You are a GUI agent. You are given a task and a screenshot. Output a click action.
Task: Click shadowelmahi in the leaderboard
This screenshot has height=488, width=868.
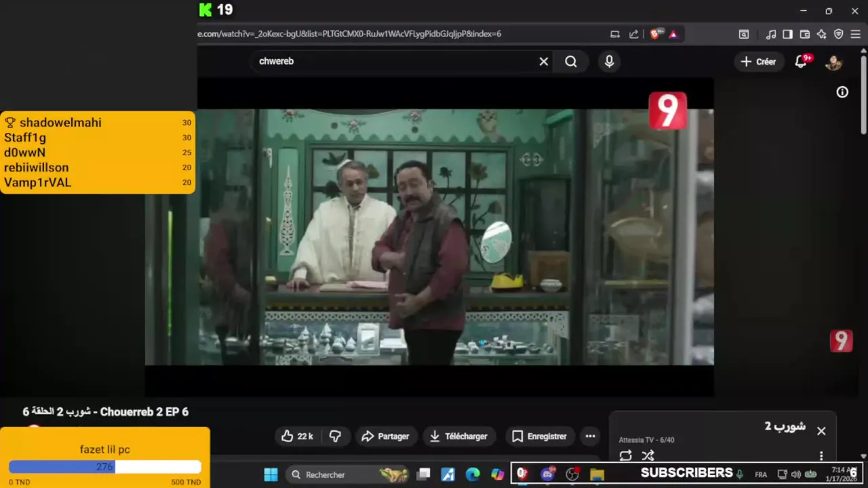[60, 123]
